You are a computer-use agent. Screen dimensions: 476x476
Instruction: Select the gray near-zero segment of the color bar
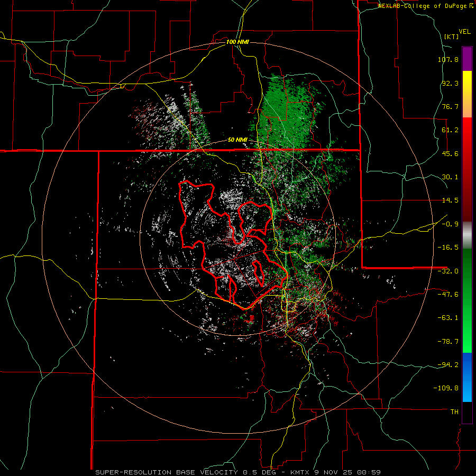click(467, 235)
